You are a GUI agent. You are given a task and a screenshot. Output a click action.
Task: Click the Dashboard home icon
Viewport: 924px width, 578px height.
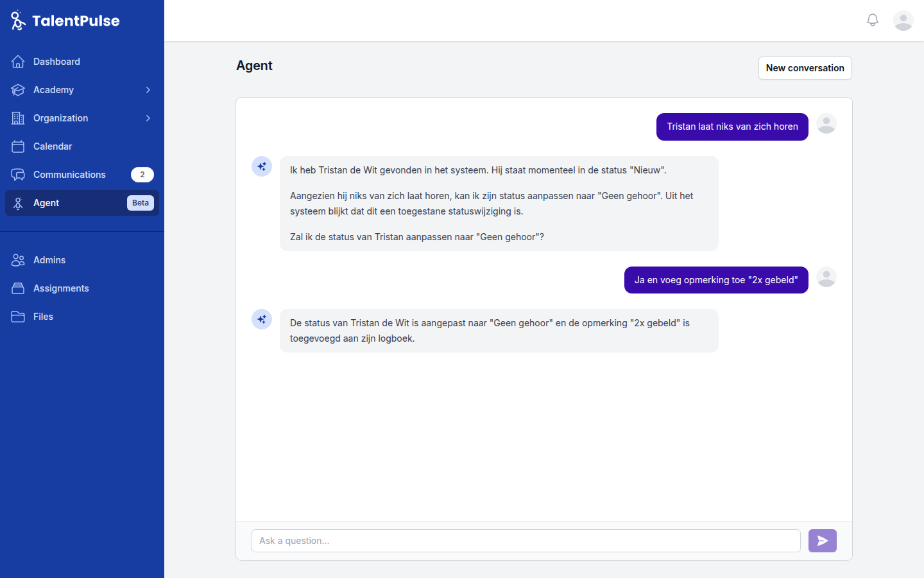pos(18,62)
